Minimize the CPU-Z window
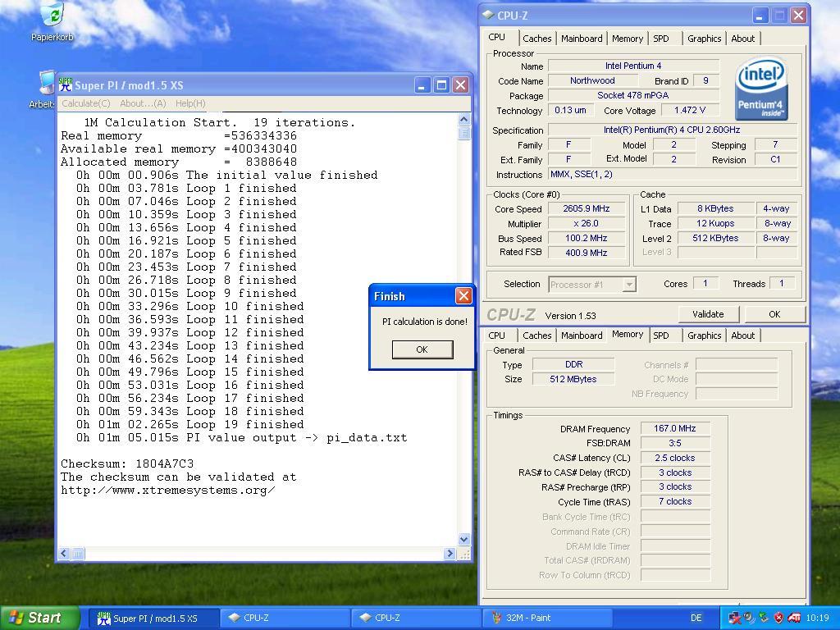The height and width of the screenshot is (630, 840). (760, 16)
